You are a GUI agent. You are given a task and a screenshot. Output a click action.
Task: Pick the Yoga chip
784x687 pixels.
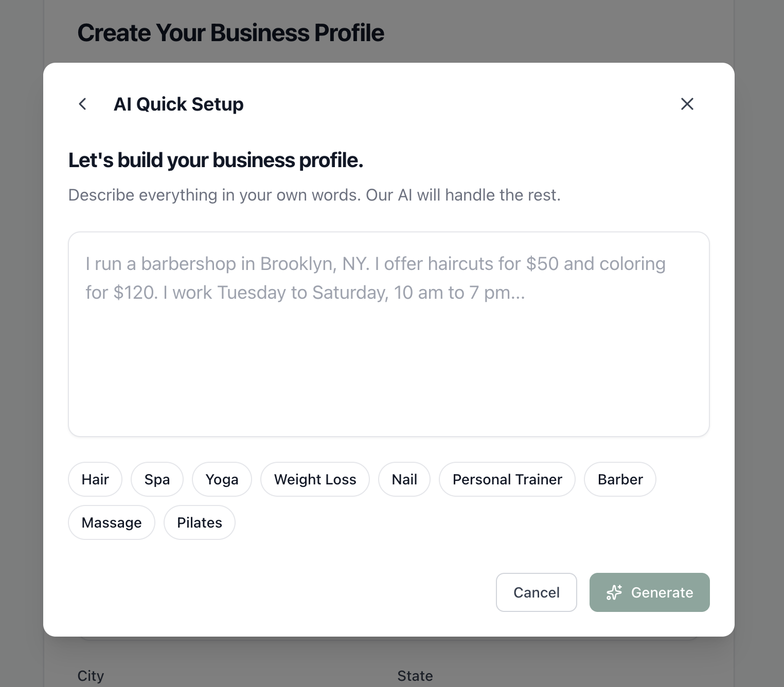(x=222, y=479)
